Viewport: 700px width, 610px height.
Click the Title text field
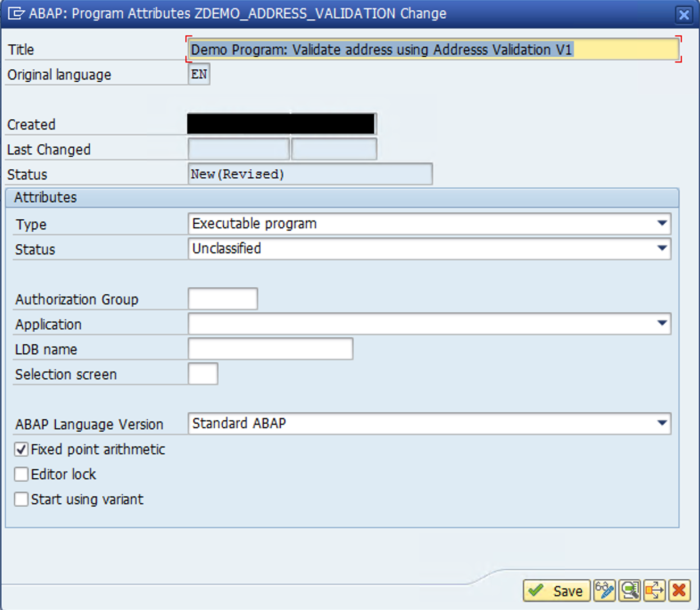tap(432, 50)
